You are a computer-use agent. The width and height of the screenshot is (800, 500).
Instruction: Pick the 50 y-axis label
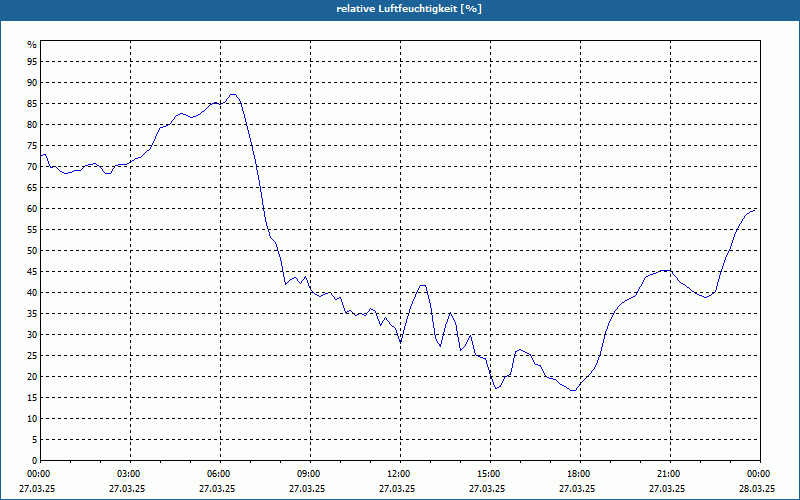[32, 251]
